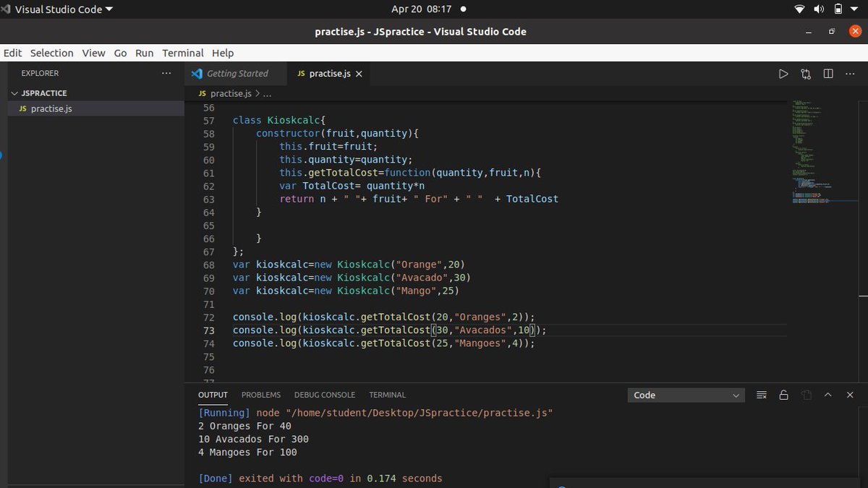
Task: Open output channel dropdown showing Code
Action: point(686,395)
